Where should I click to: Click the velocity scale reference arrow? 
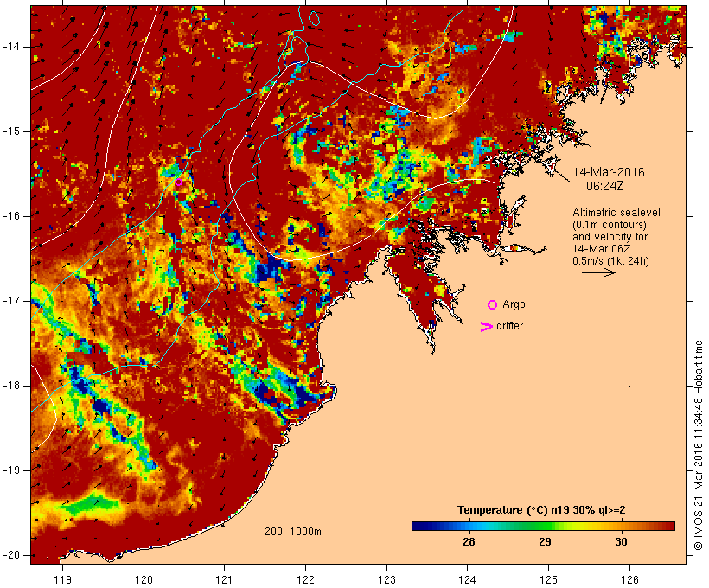pyautogui.click(x=598, y=272)
